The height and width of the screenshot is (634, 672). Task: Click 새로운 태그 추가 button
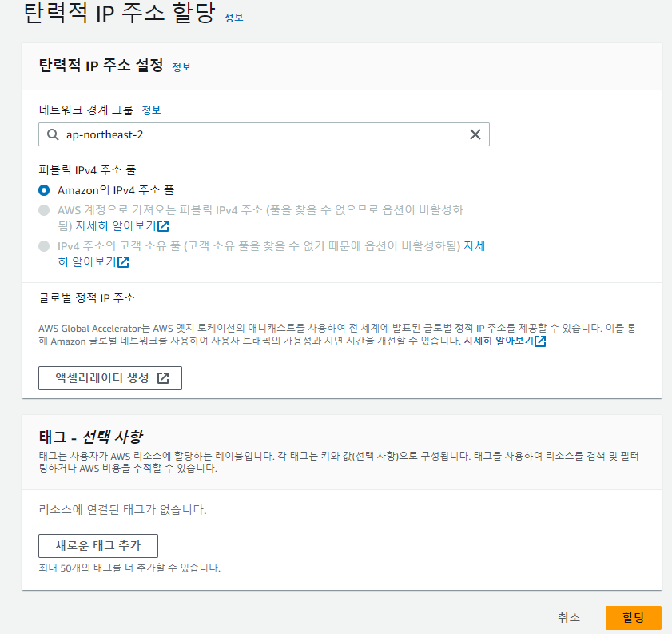point(98,546)
